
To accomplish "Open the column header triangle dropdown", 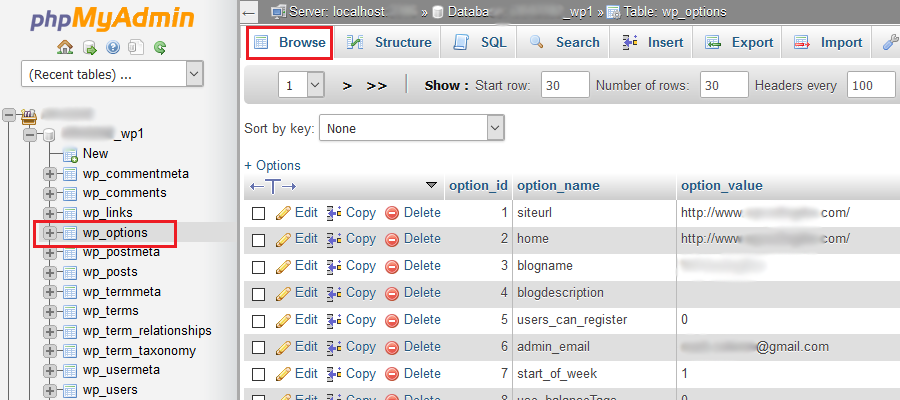I will (431, 185).
